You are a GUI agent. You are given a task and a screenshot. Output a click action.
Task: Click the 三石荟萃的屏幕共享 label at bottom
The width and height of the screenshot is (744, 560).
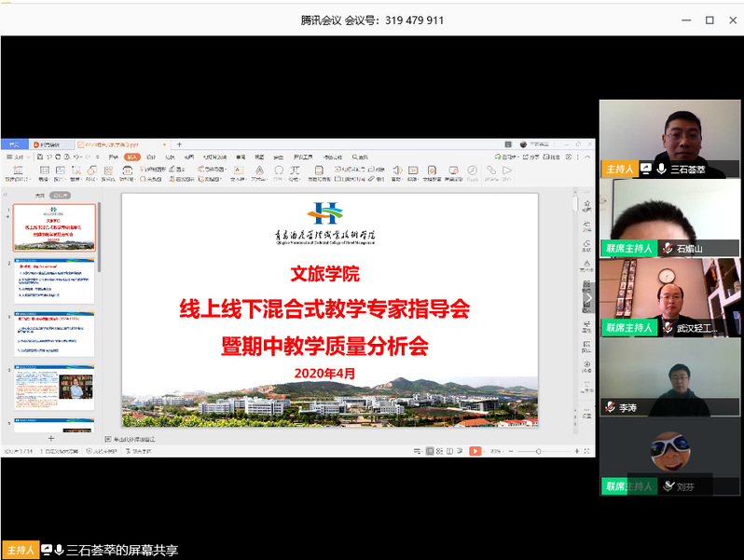[x=121, y=551]
